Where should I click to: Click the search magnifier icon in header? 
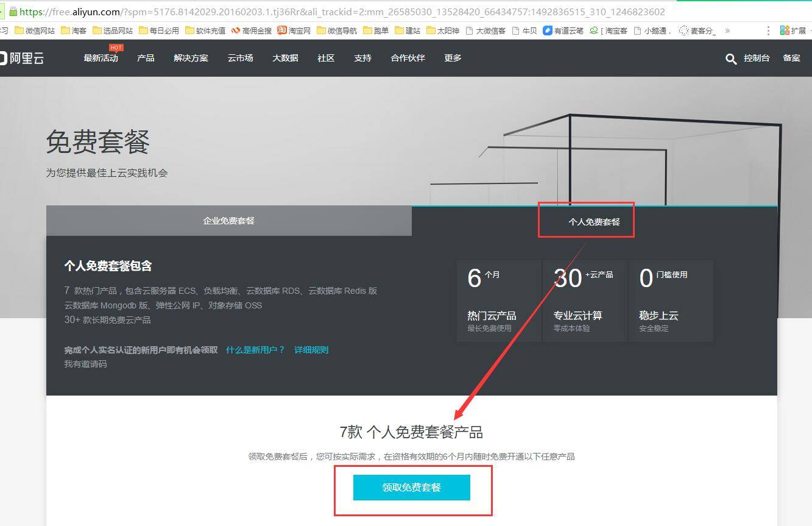click(730, 59)
